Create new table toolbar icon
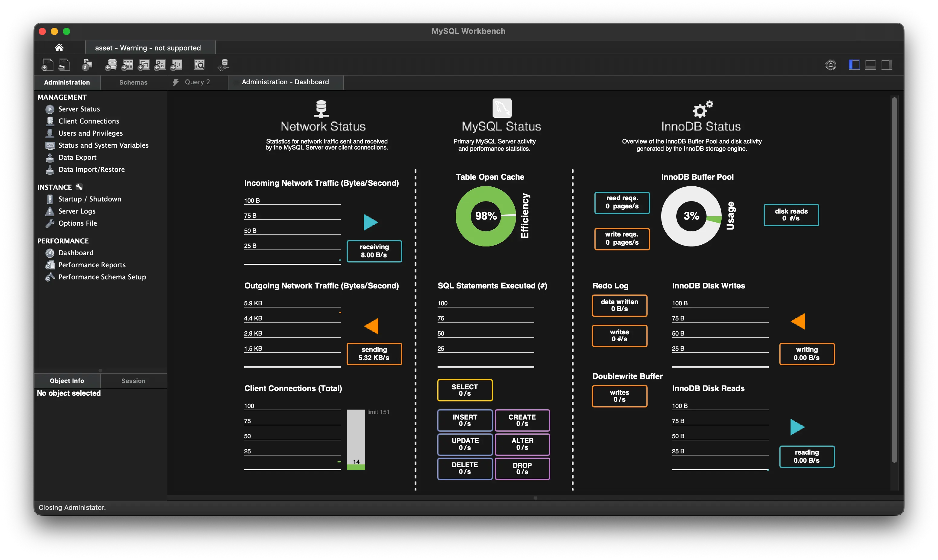 point(127,65)
